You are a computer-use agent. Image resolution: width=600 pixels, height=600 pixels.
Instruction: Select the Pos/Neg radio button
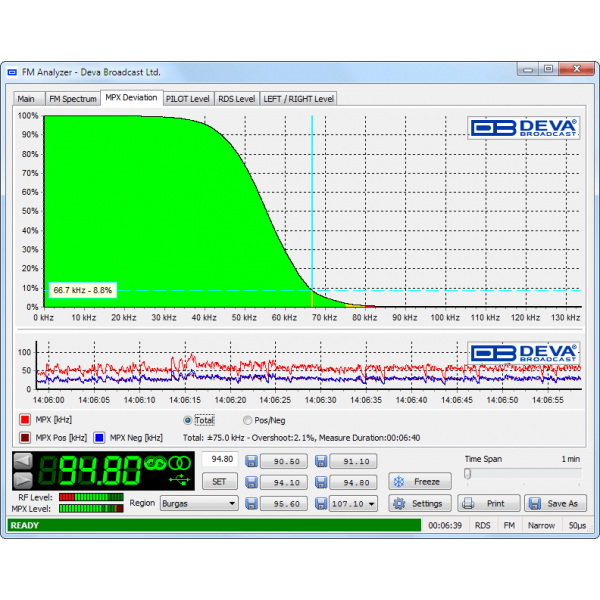point(247,420)
